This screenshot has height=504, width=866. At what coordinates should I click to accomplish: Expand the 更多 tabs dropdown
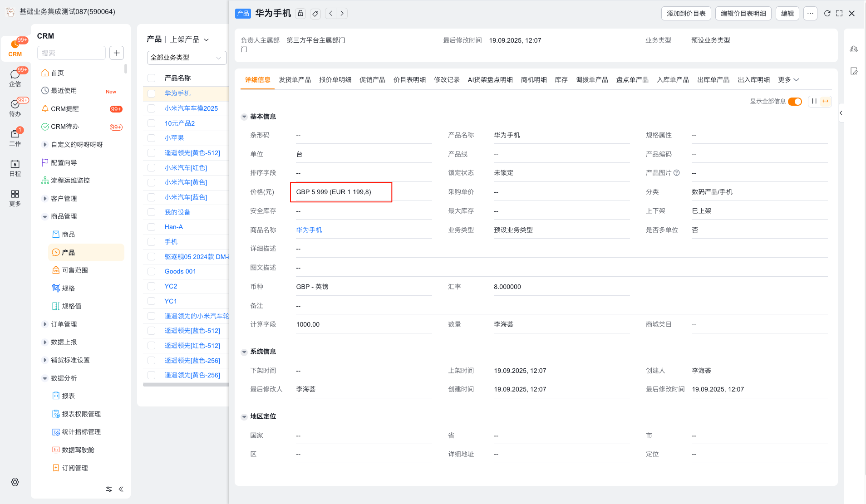pyautogui.click(x=788, y=80)
